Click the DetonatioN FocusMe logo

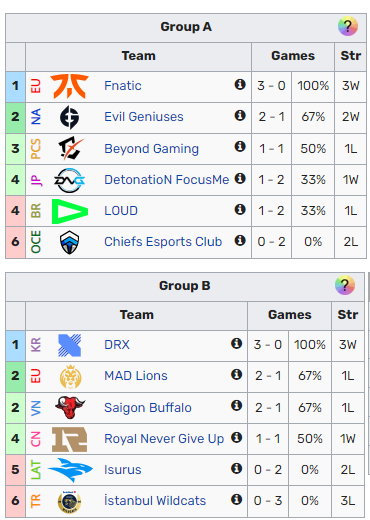pos(69,180)
